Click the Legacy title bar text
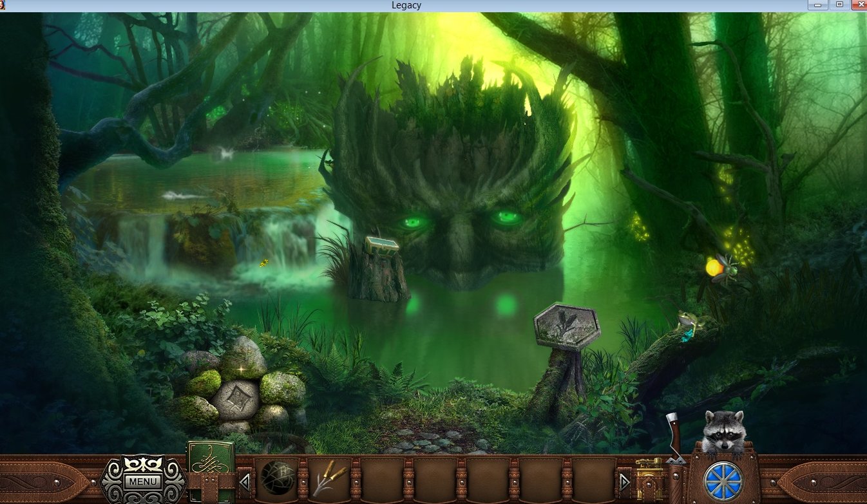Viewport: 867px width, 504px height. pyautogui.click(x=406, y=5)
